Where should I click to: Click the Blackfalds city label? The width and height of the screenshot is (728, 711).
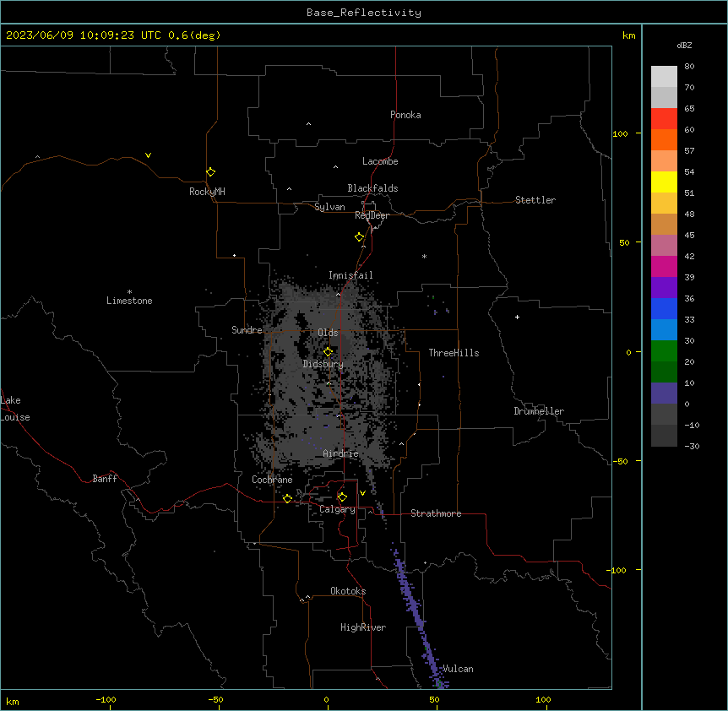372,188
